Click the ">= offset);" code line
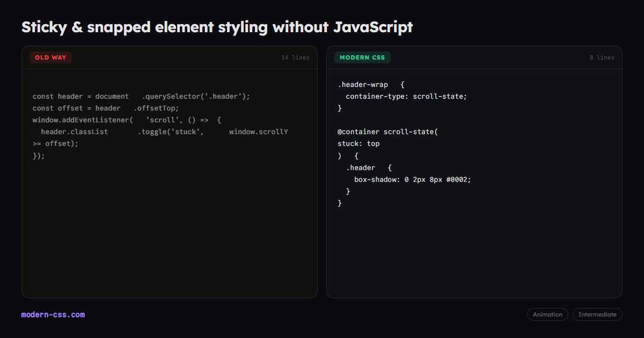This screenshot has height=338, width=644. pyautogui.click(x=56, y=144)
